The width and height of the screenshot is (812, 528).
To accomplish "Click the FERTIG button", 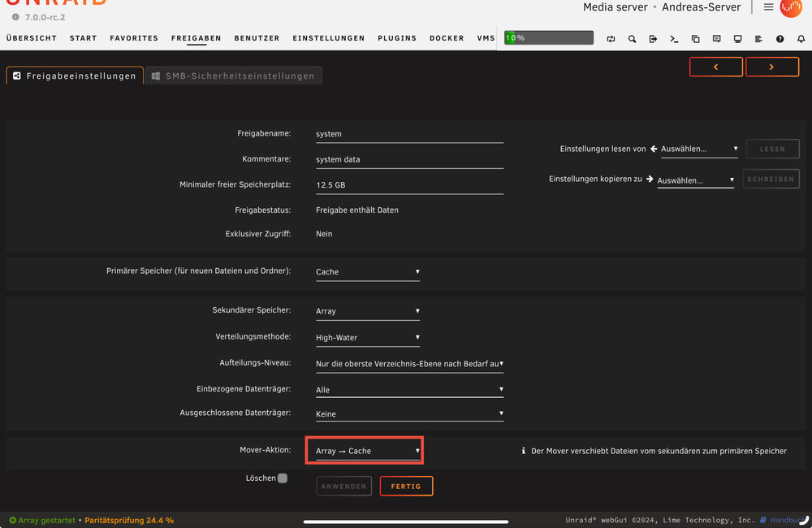I will [406, 486].
